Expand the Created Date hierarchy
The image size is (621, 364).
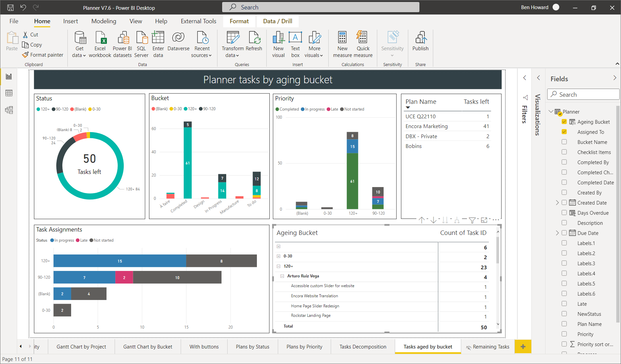[x=557, y=203]
